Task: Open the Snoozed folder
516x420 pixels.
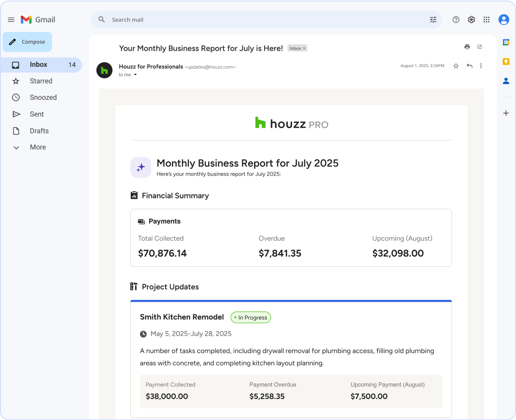Action: 43,97
